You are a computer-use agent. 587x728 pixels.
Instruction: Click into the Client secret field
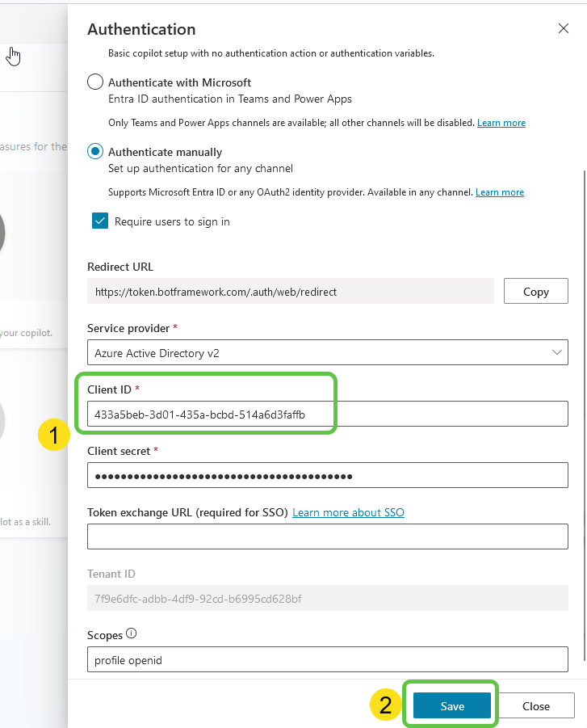[x=327, y=476]
